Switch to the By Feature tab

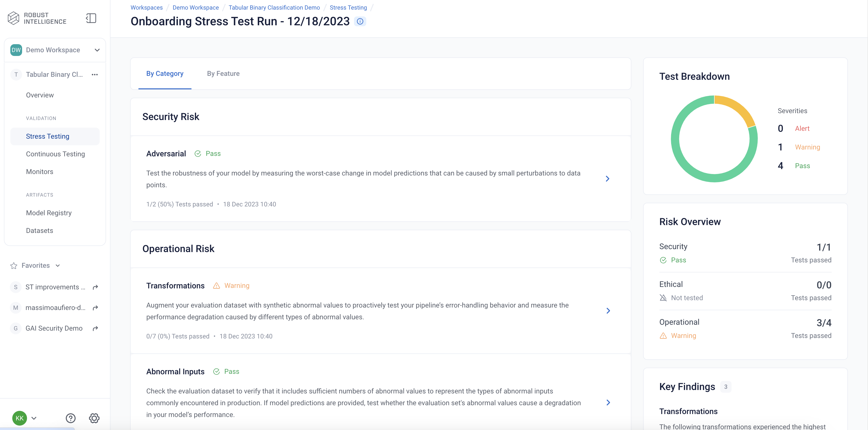point(223,73)
